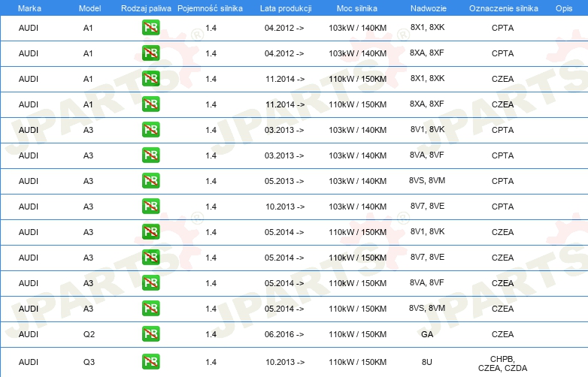The height and width of the screenshot is (377, 588).
Task: Click the GA body code cell
Action: [x=427, y=334]
